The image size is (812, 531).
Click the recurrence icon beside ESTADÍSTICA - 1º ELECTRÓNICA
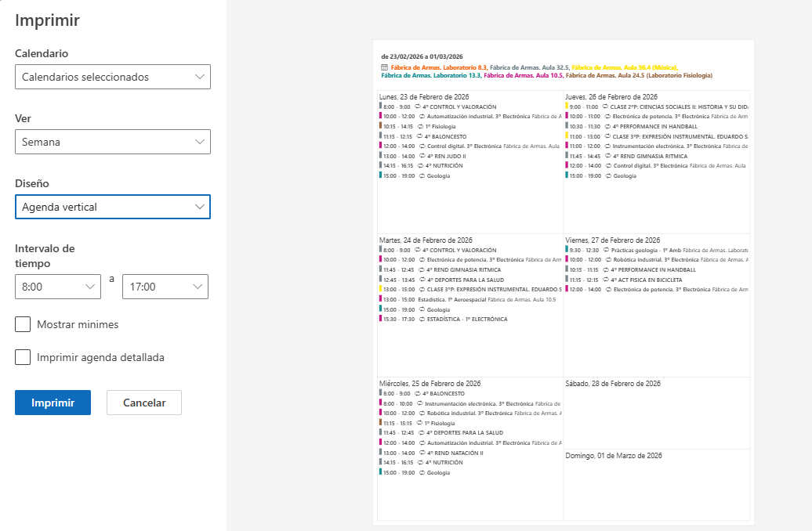click(x=422, y=320)
